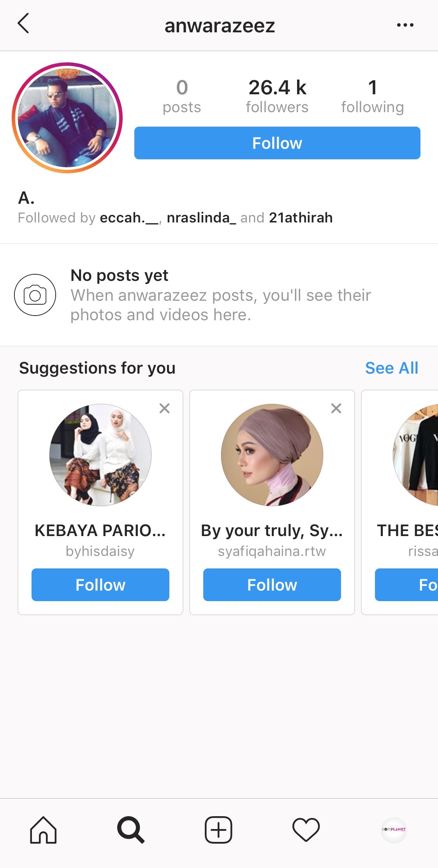Open your own profile avatar tab
438x868 pixels.
(x=394, y=830)
